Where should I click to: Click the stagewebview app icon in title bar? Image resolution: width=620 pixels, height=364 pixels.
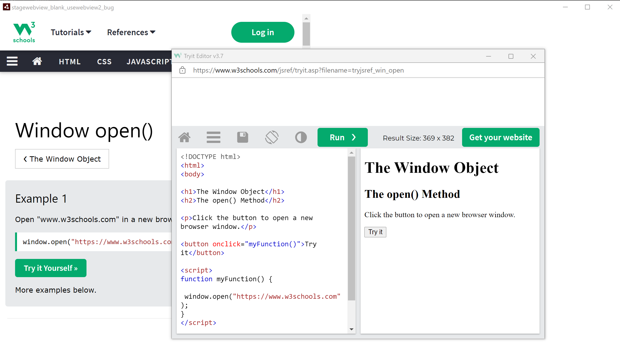(x=6, y=7)
